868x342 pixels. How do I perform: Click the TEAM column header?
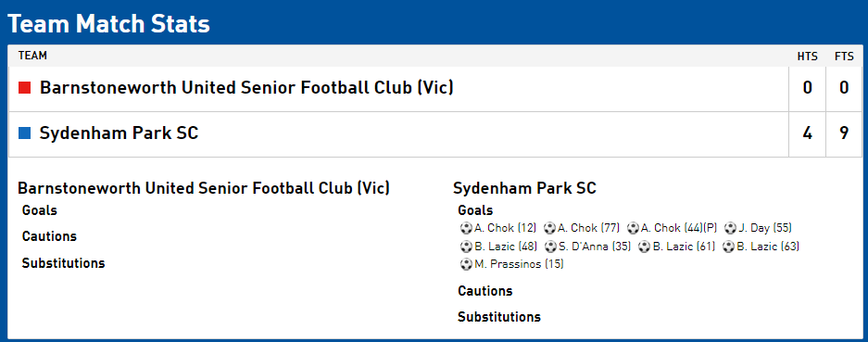coord(32,56)
